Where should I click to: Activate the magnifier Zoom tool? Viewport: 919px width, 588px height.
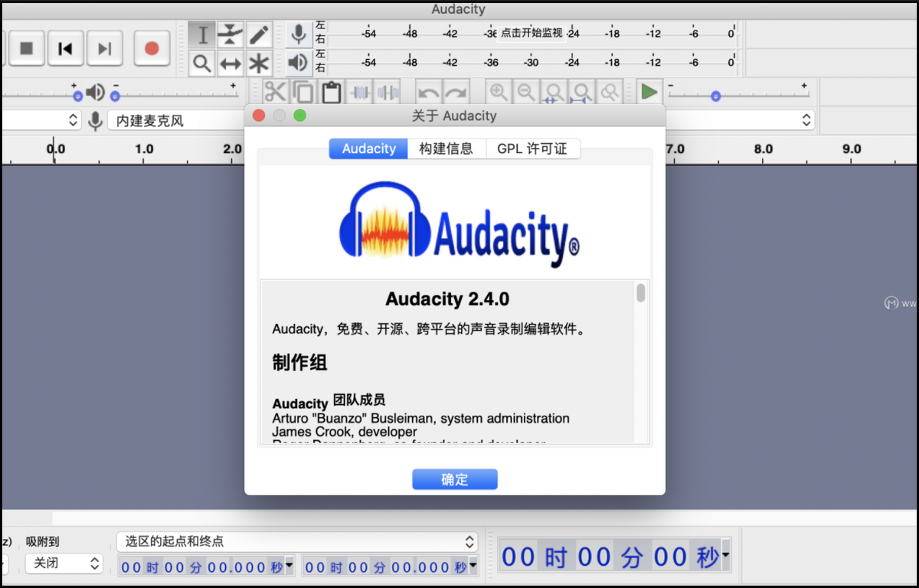202,63
